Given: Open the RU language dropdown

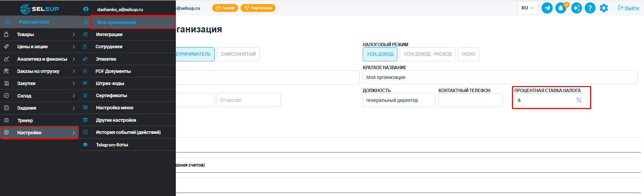Looking at the screenshot, I should tap(528, 8).
